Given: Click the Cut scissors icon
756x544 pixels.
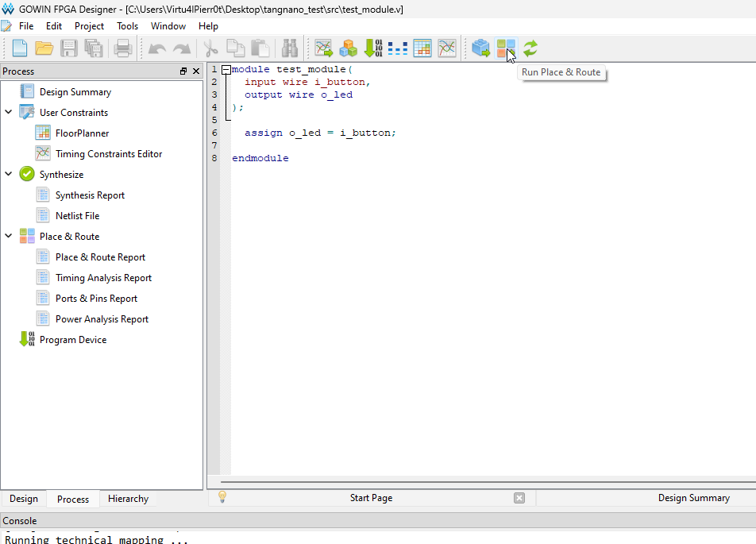Looking at the screenshot, I should tap(211, 48).
